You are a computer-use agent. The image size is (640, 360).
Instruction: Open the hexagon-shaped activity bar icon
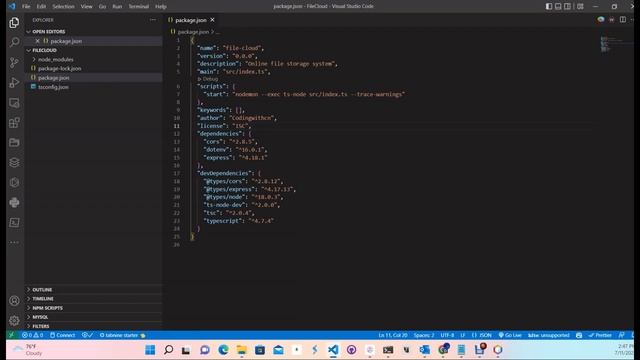point(14,182)
